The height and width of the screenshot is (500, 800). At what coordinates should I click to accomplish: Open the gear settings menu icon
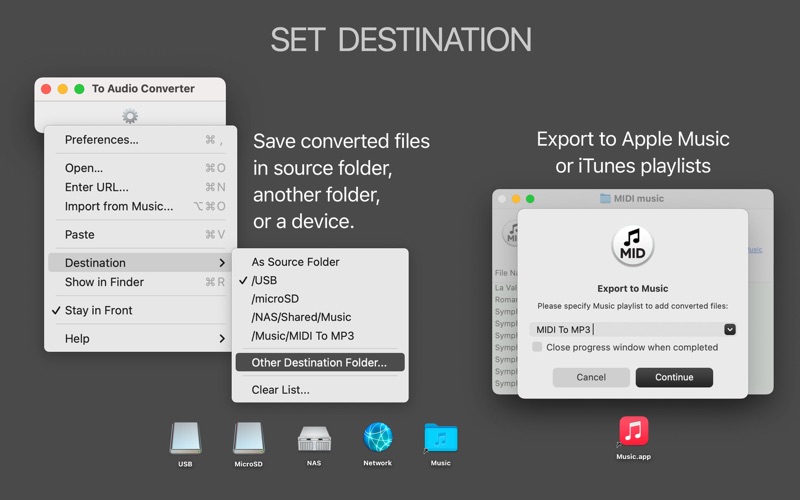pos(130,116)
